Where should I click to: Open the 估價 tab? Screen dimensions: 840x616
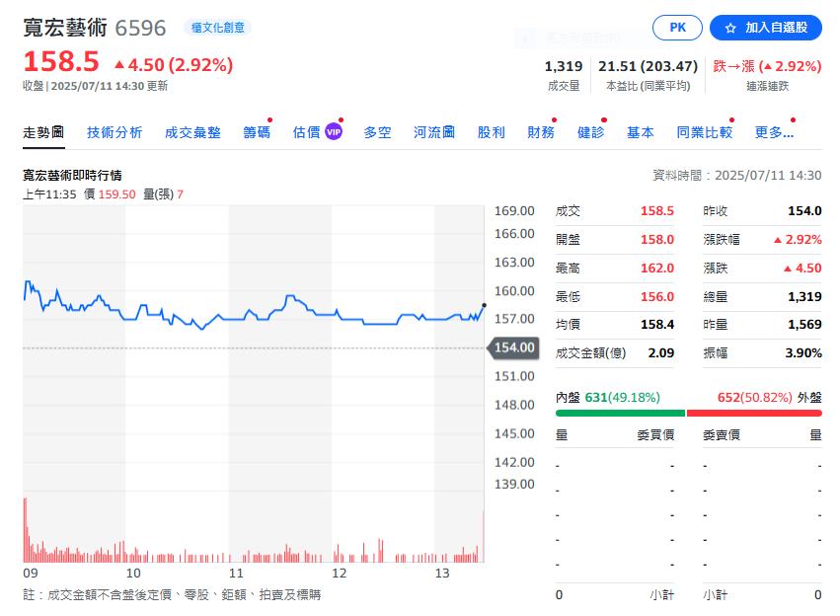coord(306,132)
